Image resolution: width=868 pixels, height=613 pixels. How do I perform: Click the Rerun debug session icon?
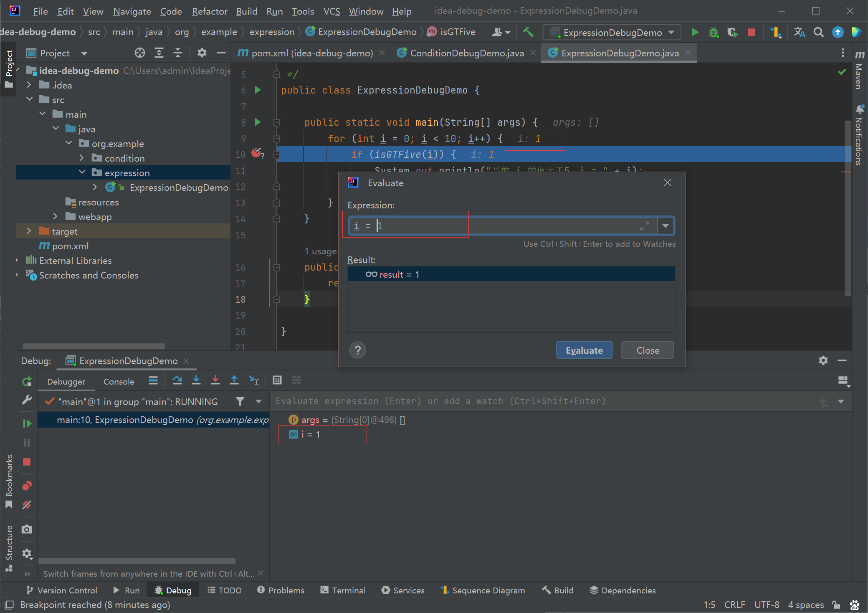click(x=27, y=381)
